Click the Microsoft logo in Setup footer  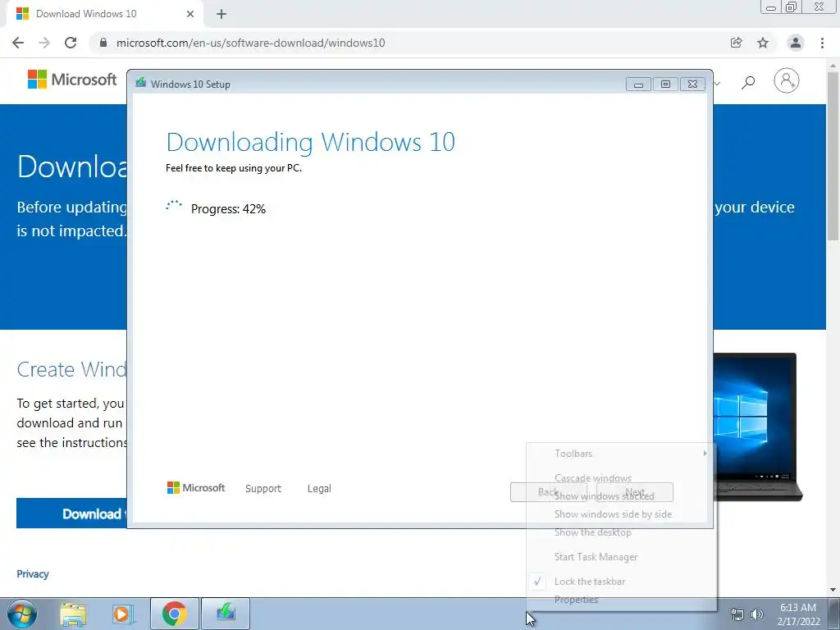[196, 487]
